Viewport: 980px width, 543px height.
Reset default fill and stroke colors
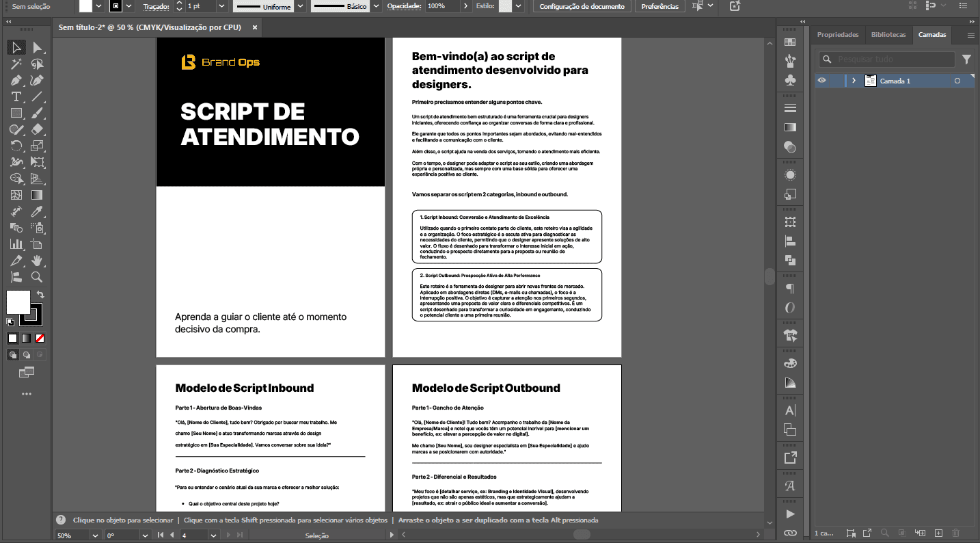pyautogui.click(x=10, y=322)
